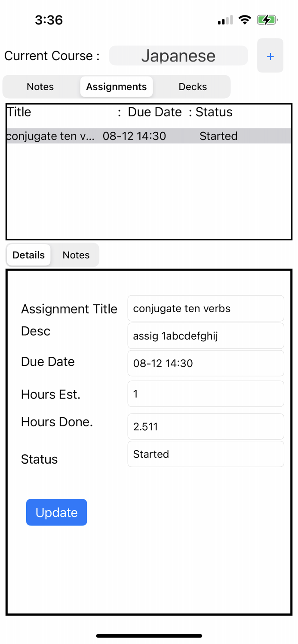This screenshot has height=644, width=298.
Task: Click the Assignment Title field
Action: click(206, 308)
